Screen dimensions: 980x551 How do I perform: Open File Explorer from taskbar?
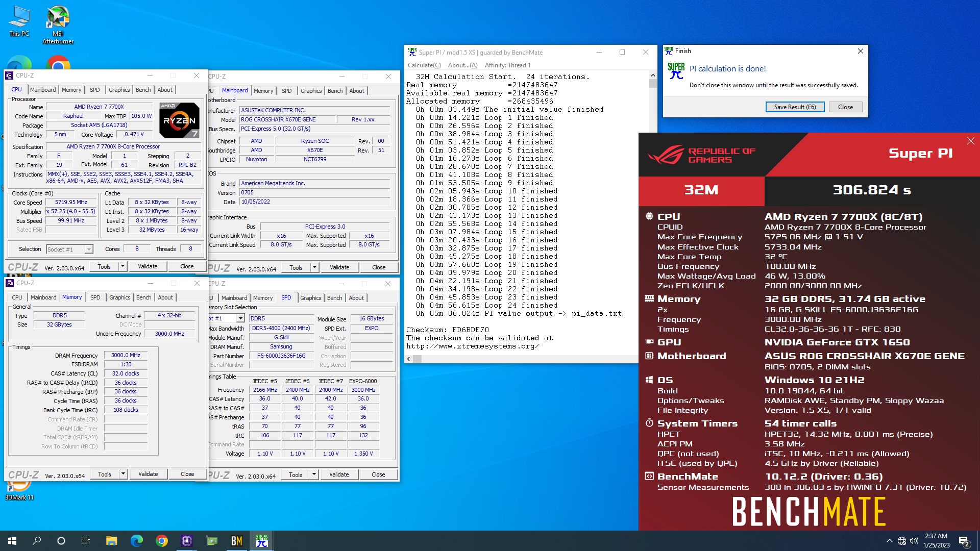111,541
